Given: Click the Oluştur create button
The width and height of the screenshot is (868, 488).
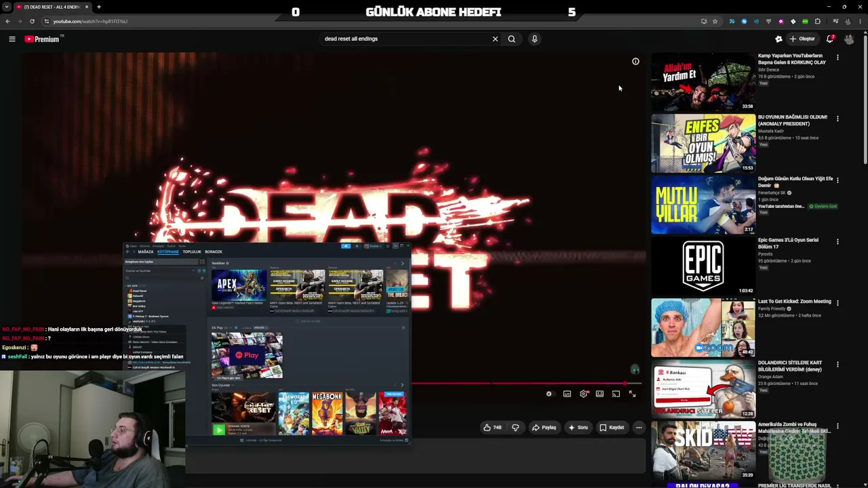Looking at the screenshot, I should coord(802,39).
